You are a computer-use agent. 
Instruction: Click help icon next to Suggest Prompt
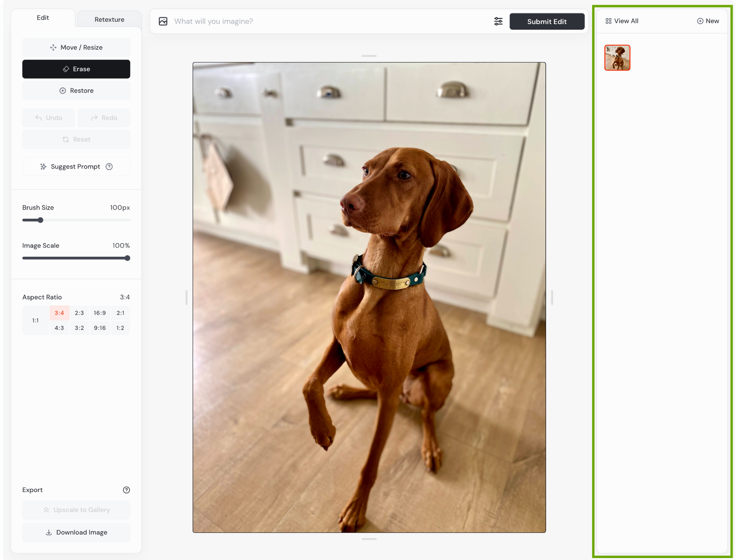(109, 167)
